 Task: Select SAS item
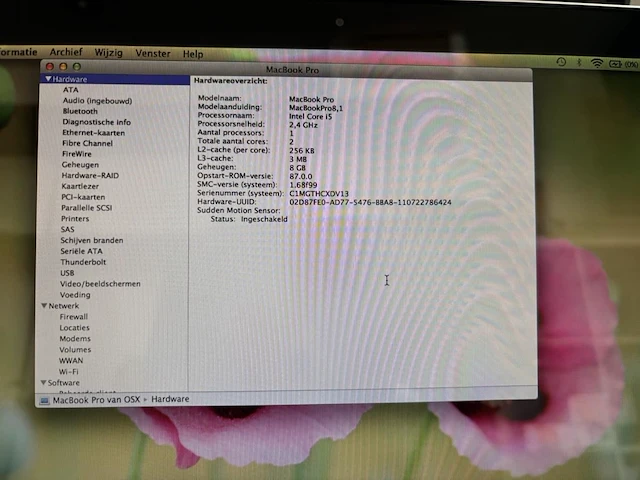[67, 229]
